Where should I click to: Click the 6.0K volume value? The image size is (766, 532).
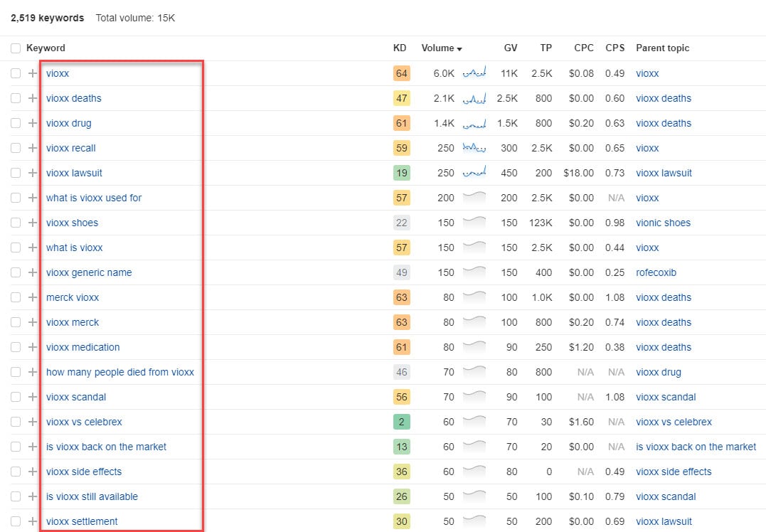pos(444,73)
